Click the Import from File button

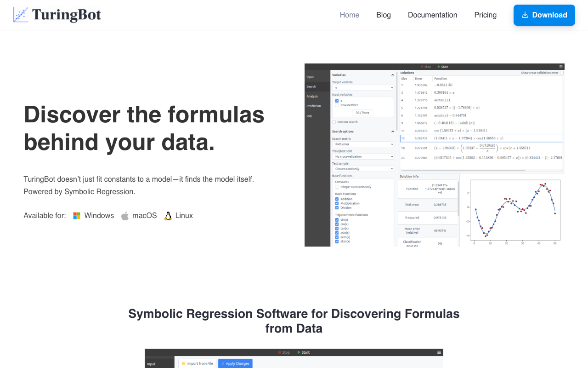197,363
